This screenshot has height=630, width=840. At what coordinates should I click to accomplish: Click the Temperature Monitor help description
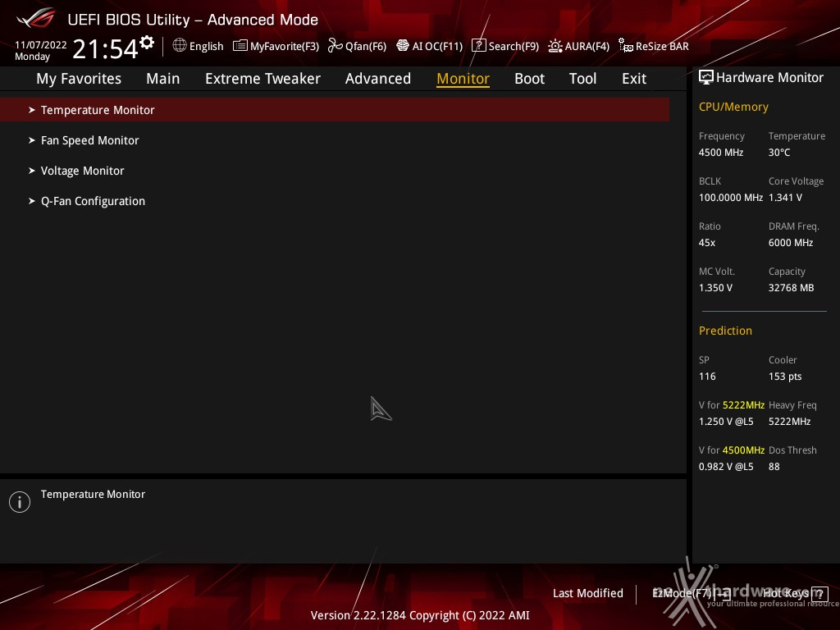(x=94, y=495)
